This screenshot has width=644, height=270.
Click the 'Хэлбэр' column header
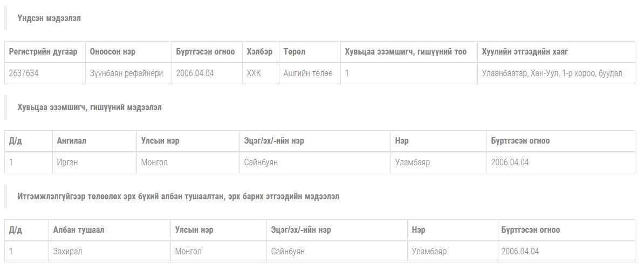(x=259, y=52)
